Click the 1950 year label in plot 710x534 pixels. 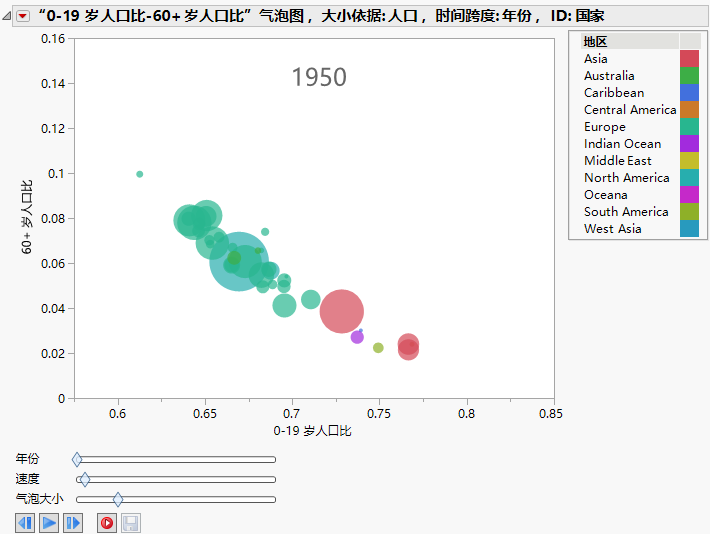click(x=319, y=77)
